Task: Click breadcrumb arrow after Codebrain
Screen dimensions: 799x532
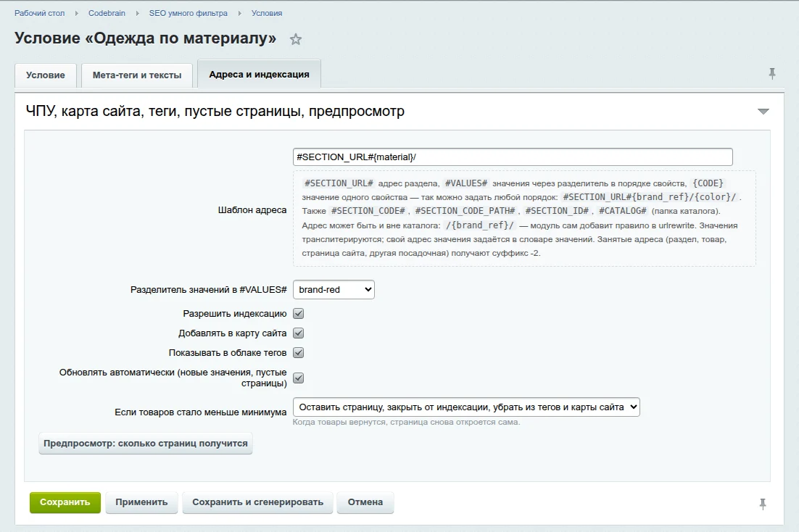Action: pos(137,13)
